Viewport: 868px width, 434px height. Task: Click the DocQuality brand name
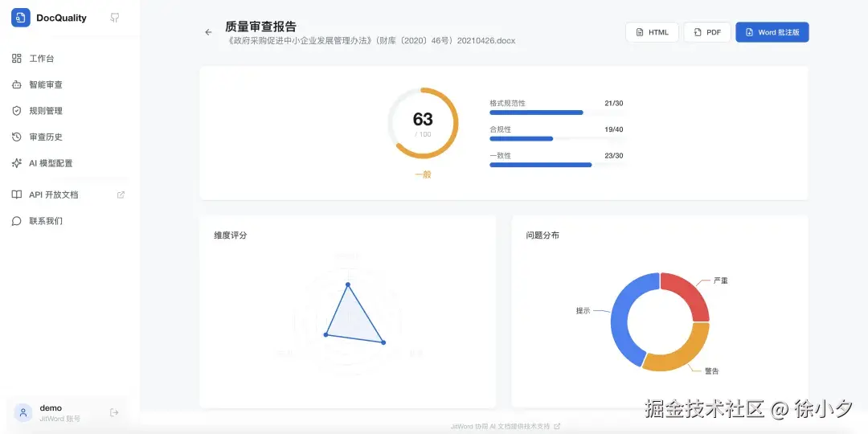click(x=61, y=18)
